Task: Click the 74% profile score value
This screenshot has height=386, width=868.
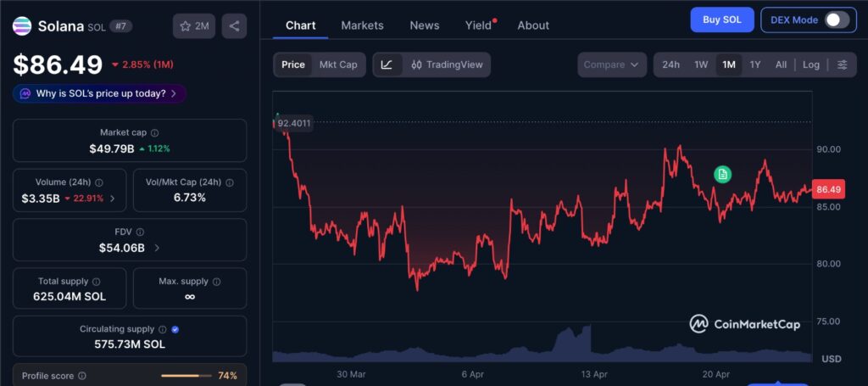Action: pos(227,376)
